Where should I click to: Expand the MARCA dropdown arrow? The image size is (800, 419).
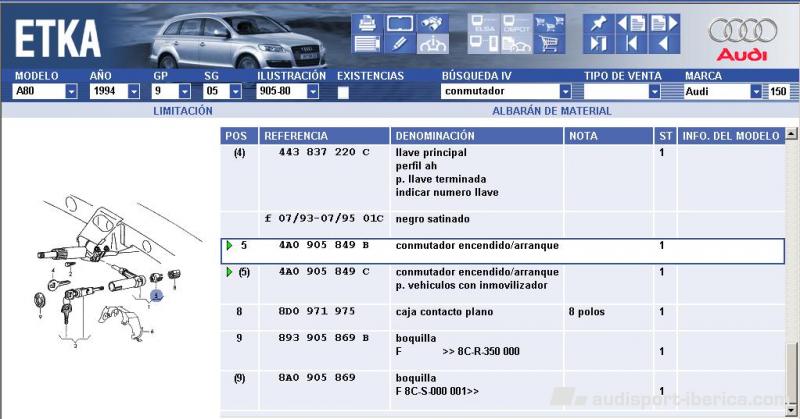[756, 92]
